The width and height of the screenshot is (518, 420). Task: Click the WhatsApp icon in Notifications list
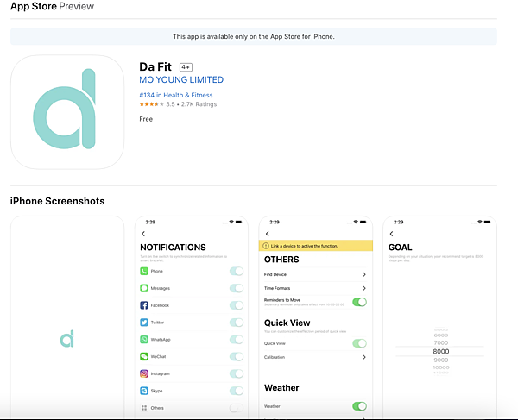(x=144, y=340)
